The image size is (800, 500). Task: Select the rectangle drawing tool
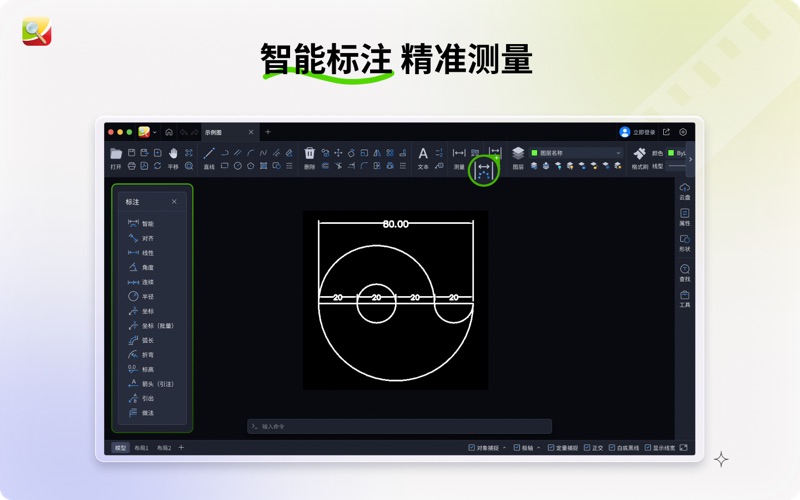pyautogui.click(x=224, y=166)
